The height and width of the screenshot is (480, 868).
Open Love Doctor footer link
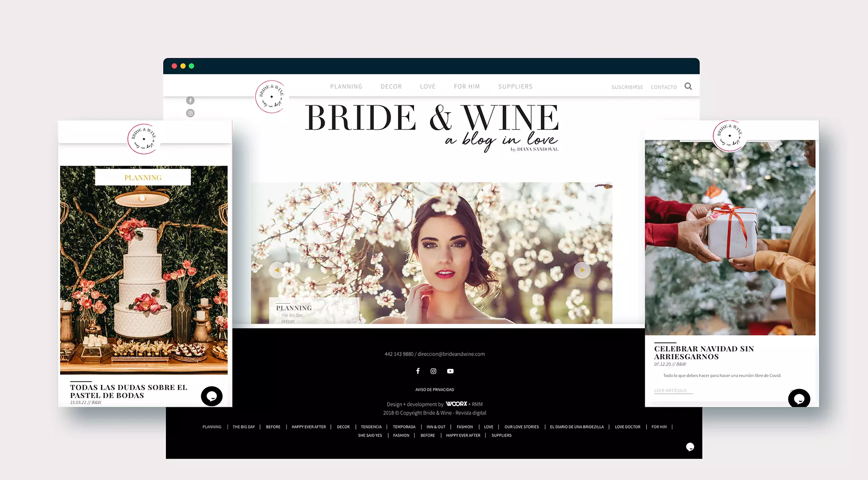[x=627, y=427]
